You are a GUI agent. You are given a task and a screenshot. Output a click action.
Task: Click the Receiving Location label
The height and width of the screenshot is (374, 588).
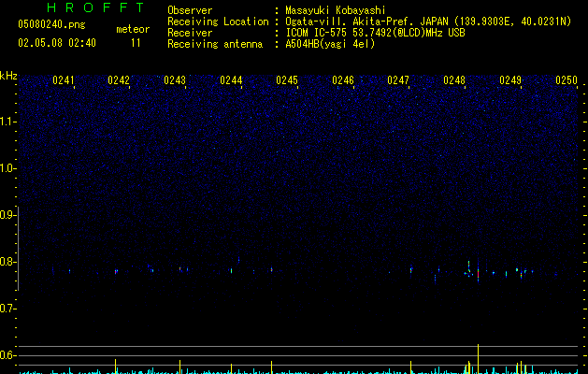tap(218, 22)
